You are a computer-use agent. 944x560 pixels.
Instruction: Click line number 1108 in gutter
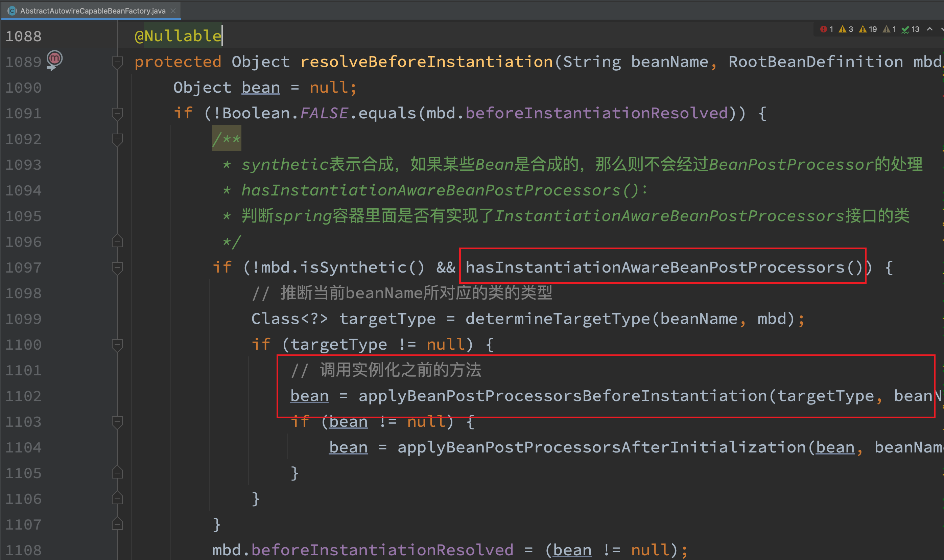click(x=23, y=550)
